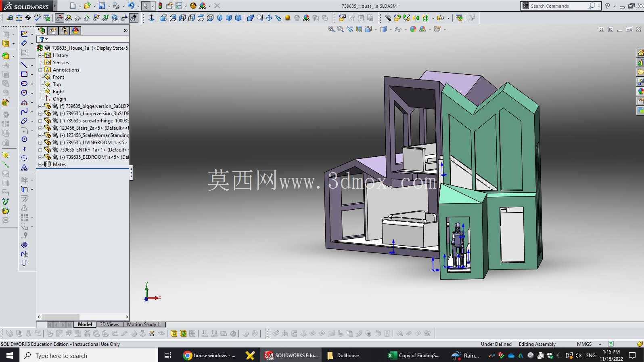Click the filter funnel in feature tree

[x=42, y=39]
